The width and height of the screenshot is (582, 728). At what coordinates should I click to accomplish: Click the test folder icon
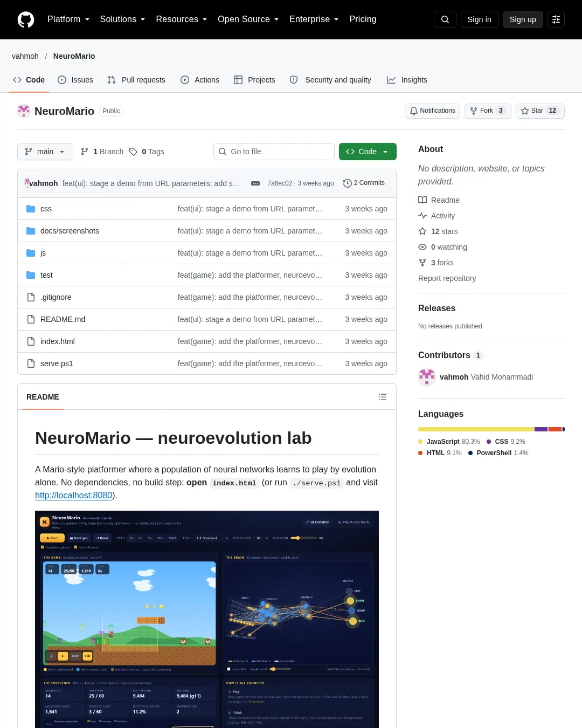click(x=31, y=275)
